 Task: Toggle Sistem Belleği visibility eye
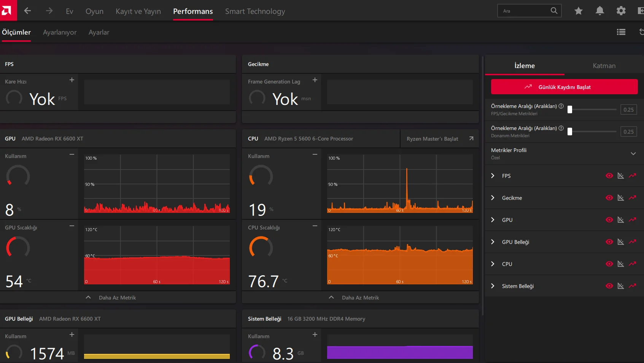click(609, 286)
